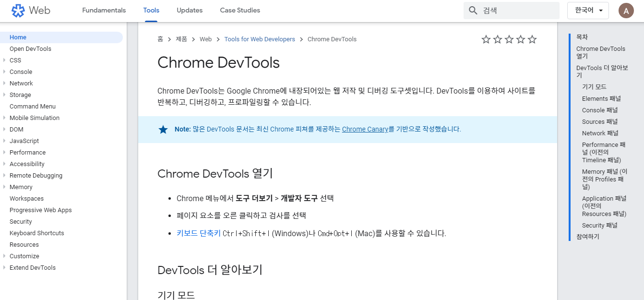This screenshot has width=644, height=300.
Task: Open the user avatar account menu
Action: pyautogui.click(x=626, y=11)
